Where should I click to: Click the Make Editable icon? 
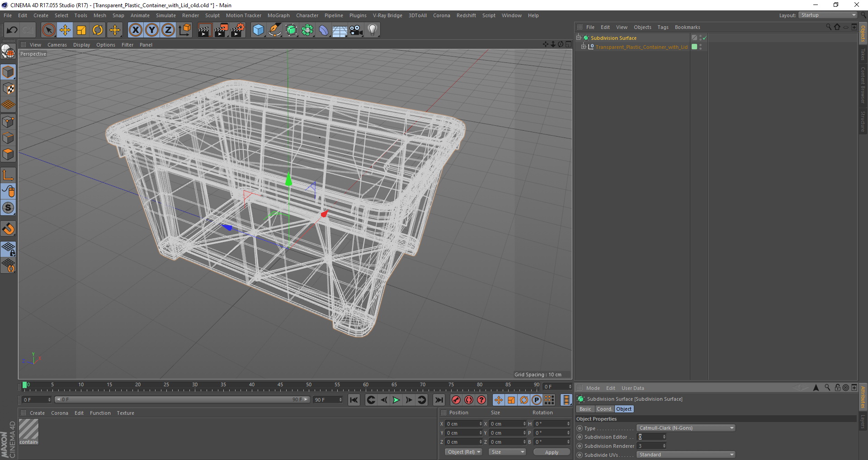pyautogui.click(x=8, y=52)
